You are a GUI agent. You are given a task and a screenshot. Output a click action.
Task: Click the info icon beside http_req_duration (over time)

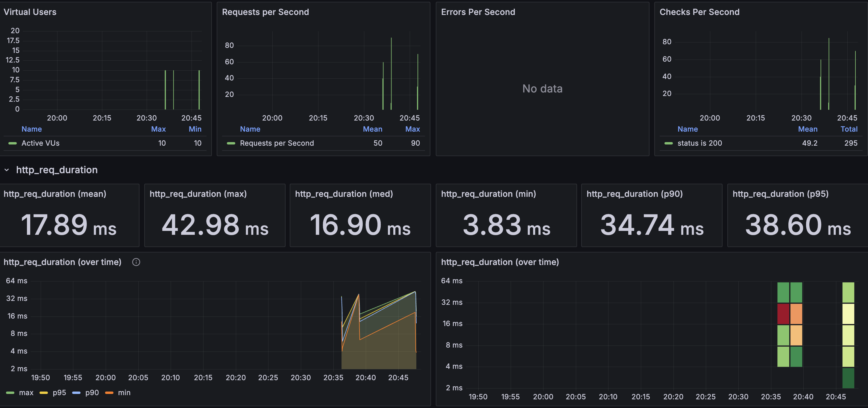pyautogui.click(x=136, y=262)
